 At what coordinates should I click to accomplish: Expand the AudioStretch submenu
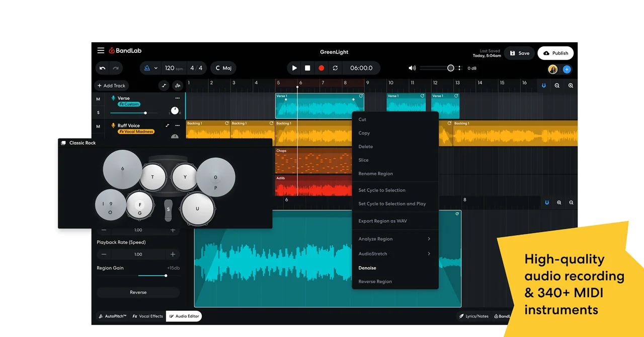tap(395, 254)
